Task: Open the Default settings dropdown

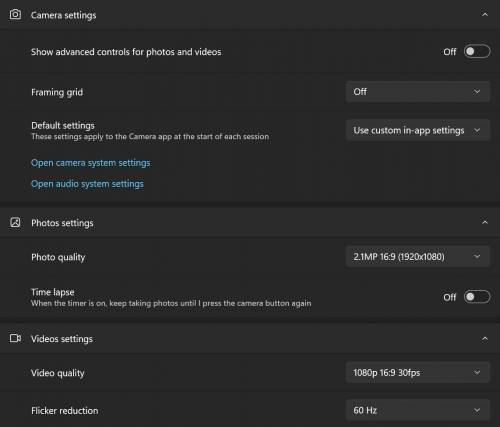Action: pos(418,130)
